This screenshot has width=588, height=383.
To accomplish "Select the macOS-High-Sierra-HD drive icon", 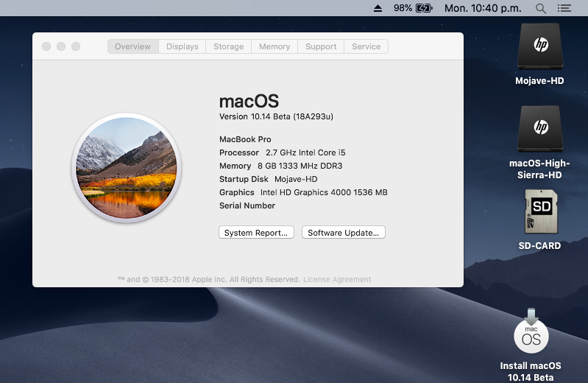I will point(540,129).
